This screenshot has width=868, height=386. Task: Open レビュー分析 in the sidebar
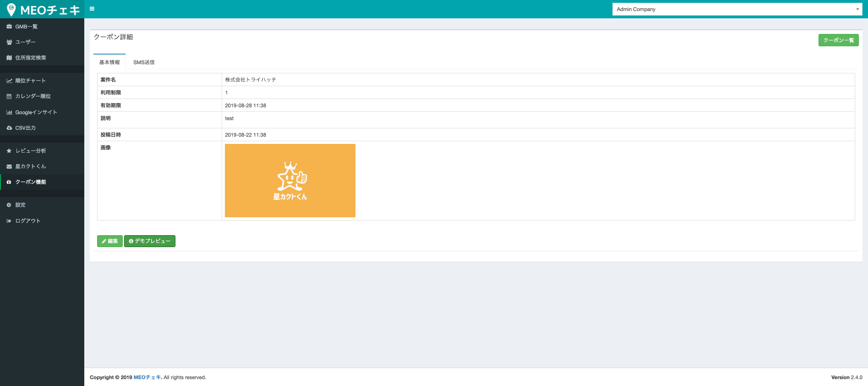tap(42, 151)
